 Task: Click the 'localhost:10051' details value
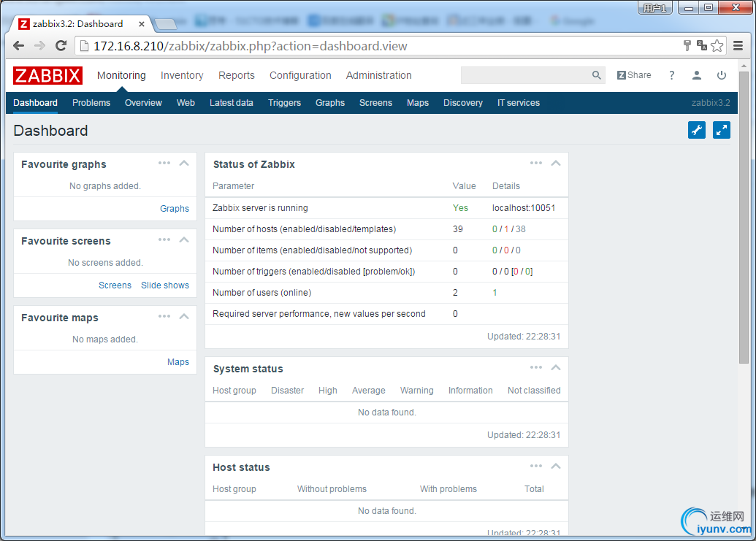pyautogui.click(x=524, y=207)
